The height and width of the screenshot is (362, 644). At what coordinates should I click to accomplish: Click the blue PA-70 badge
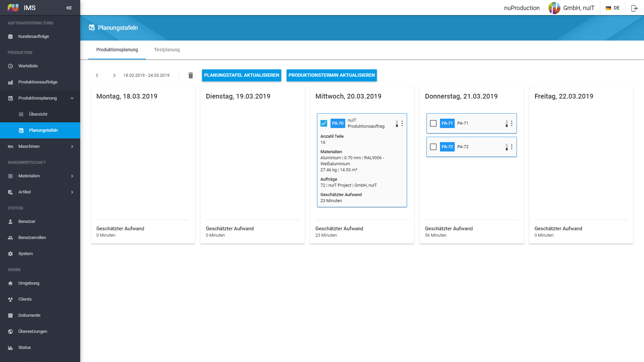click(338, 123)
